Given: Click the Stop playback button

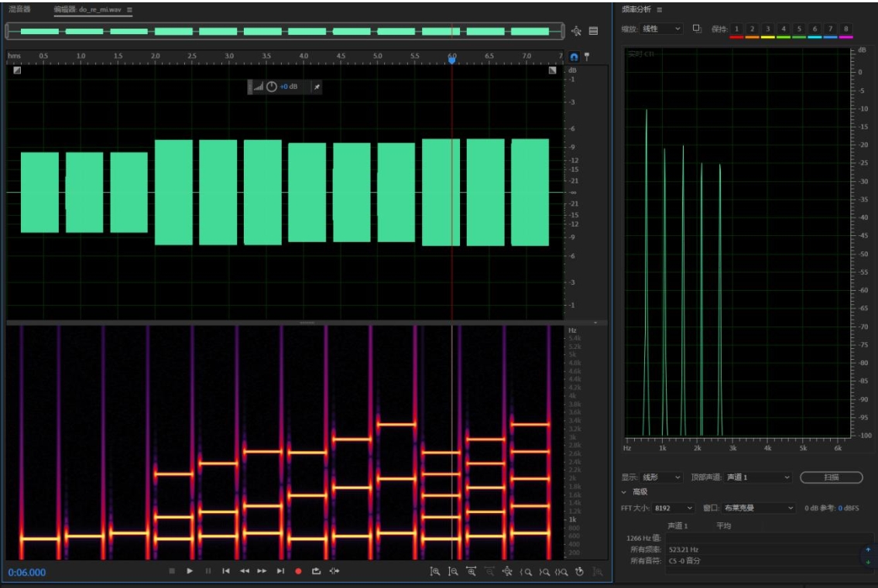Looking at the screenshot, I should [x=172, y=571].
